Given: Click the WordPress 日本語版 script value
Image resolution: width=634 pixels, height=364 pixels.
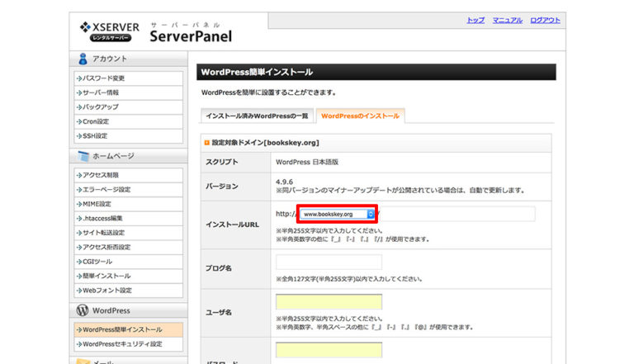Looking at the screenshot, I should tap(307, 162).
